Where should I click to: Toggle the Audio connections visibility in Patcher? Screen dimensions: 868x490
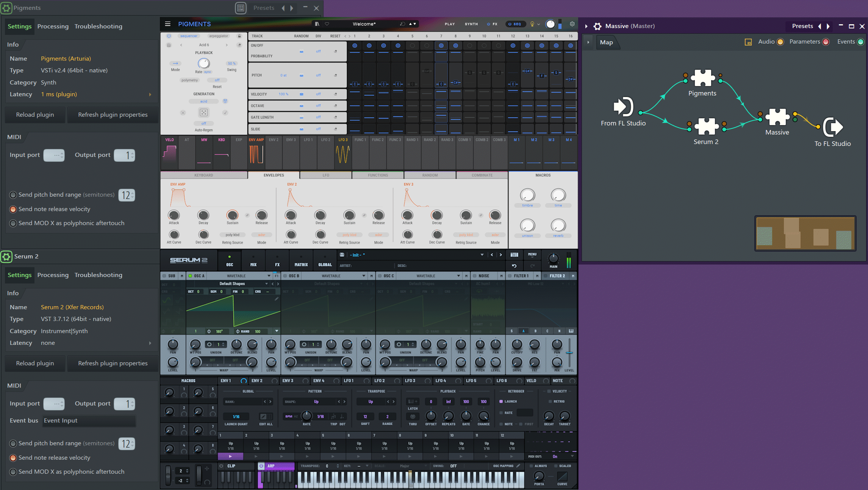coord(780,42)
